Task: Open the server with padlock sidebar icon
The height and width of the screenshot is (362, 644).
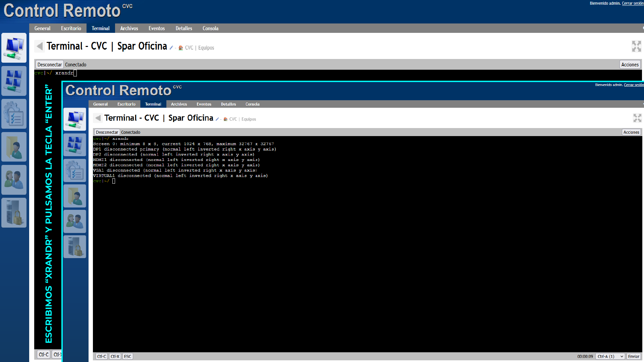Action: [14, 213]
